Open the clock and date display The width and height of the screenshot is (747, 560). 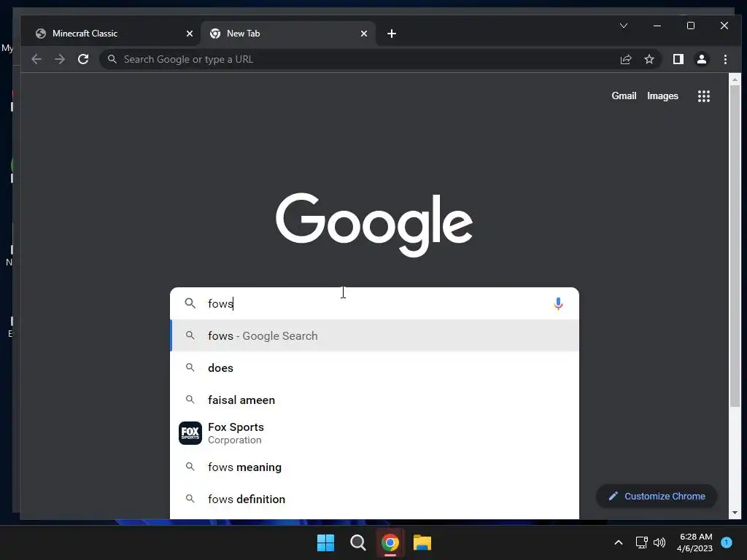click(x=695, y=542)
